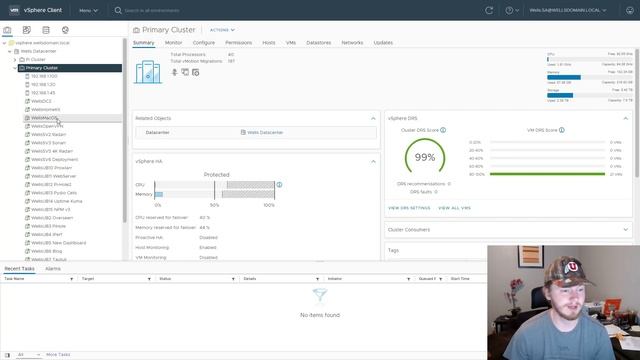The image size is (640, 360).
Task: Collapse the Related Objects panel
Action: [373, 118]
